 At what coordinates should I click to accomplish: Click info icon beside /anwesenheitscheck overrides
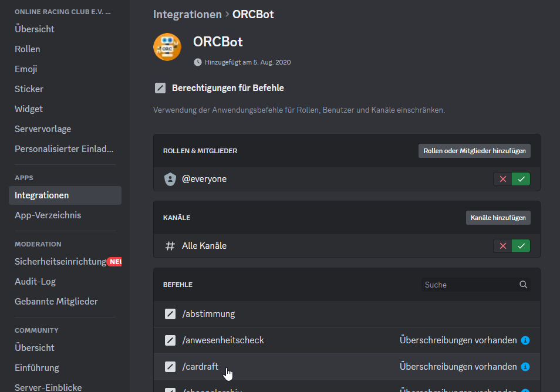pos(525,340)
